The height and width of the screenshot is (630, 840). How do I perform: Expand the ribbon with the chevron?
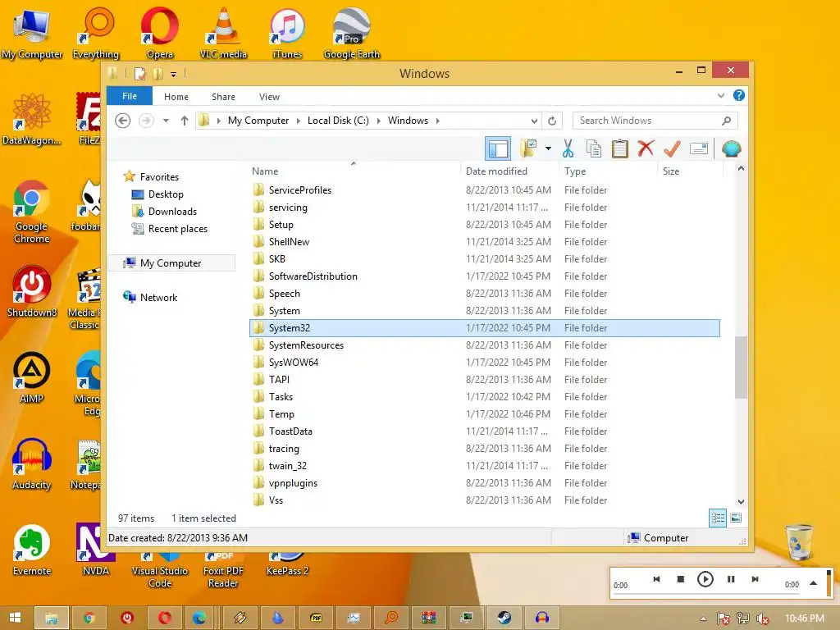pyautogui.click(x=720, y=95)
